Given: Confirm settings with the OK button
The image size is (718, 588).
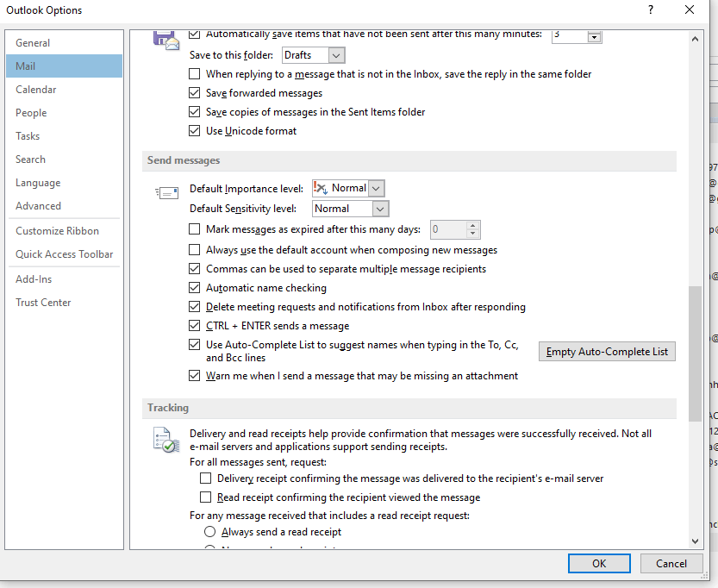Looking at the screenshot, I should (599, 563).
